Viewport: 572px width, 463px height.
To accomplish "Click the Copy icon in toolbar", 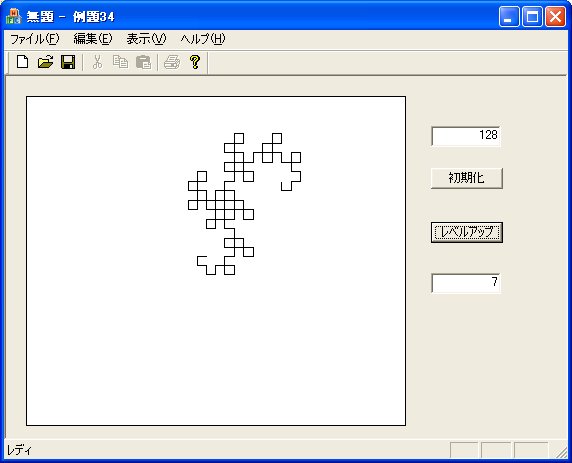I will [120, 62].
